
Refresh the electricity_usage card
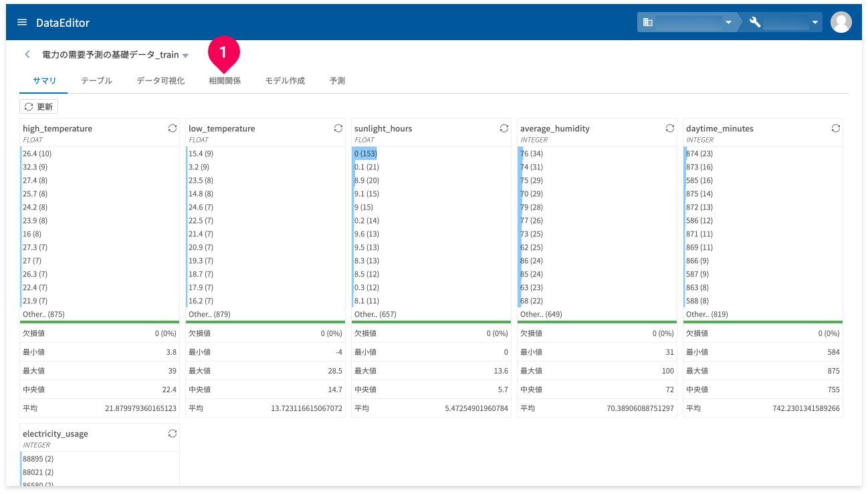pyautogui.click(x=172, y=434)
